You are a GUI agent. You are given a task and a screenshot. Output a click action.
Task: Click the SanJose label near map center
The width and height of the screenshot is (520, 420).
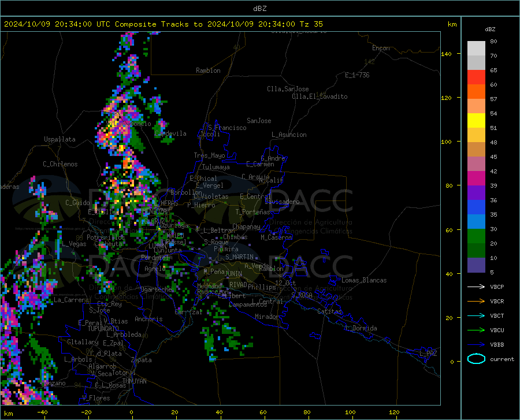[x=259, y=121]
